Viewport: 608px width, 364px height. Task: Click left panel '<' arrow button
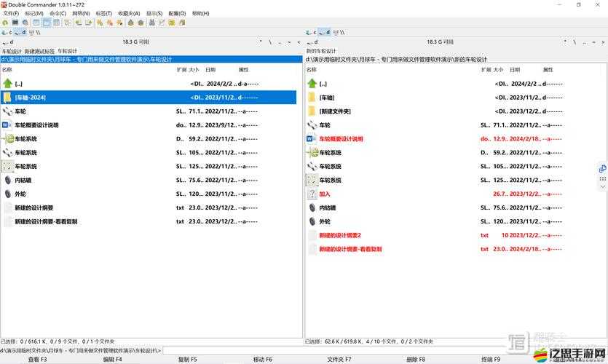tap(299, 42)
